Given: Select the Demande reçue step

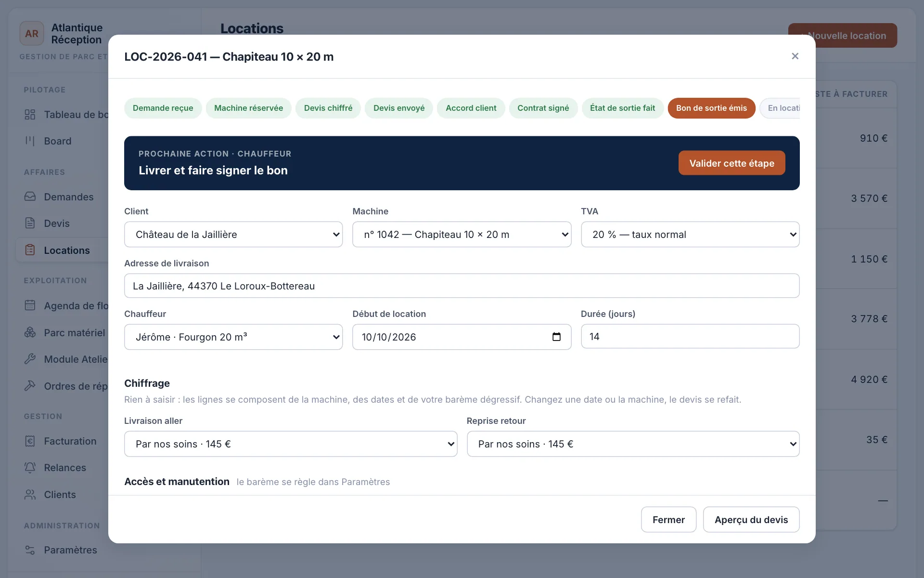Looking at the screenshot, I should pyautogui.click(x=163, y=108).
